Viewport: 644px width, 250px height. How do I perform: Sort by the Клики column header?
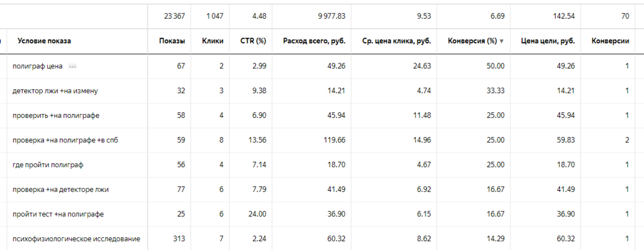[213, 41]
